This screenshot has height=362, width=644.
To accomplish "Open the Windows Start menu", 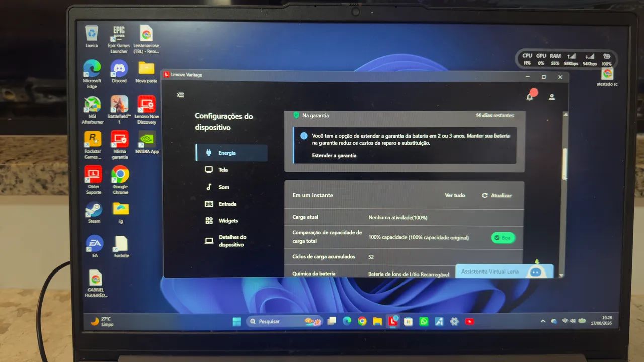I will point(237,321).
